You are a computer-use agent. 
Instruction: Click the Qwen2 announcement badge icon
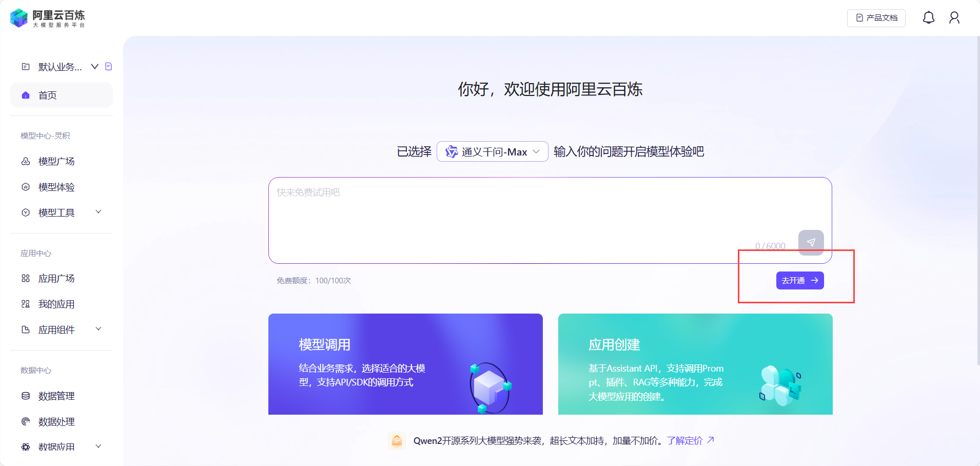click(397, 440)
